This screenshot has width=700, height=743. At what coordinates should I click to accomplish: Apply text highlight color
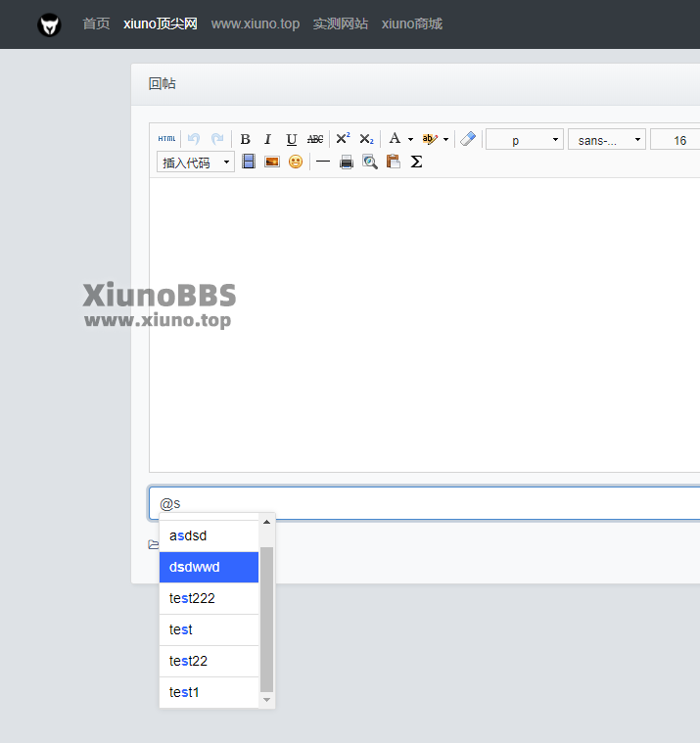(430, 139)
